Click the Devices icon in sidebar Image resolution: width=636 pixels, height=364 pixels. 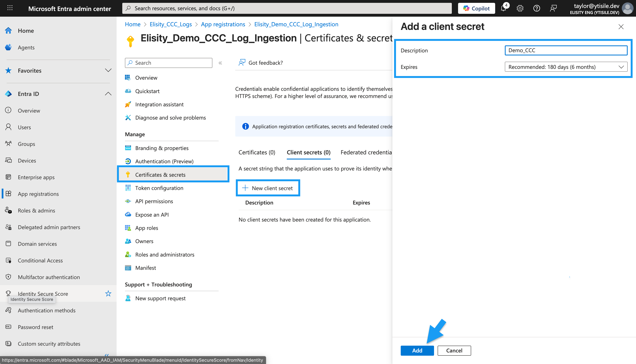pyautogui.click(x=9, y=160)
